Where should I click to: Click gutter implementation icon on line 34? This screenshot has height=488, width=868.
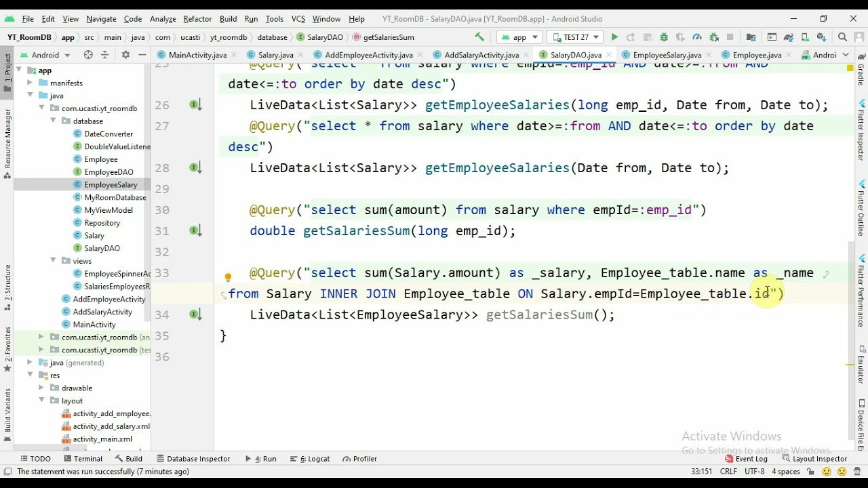195,314
